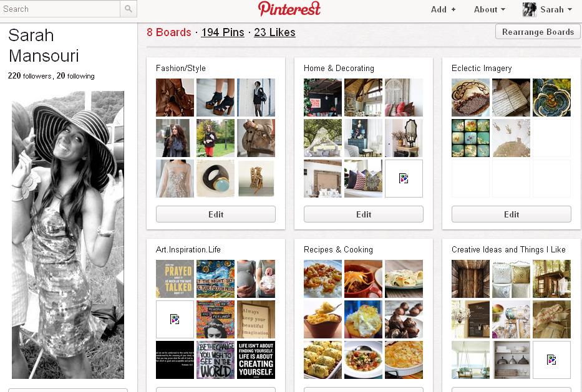The height and width of the screenshot is (392, 582).
Task: Click the blue ring thumbnail in Fashion/Style
Action: [216, 178]
